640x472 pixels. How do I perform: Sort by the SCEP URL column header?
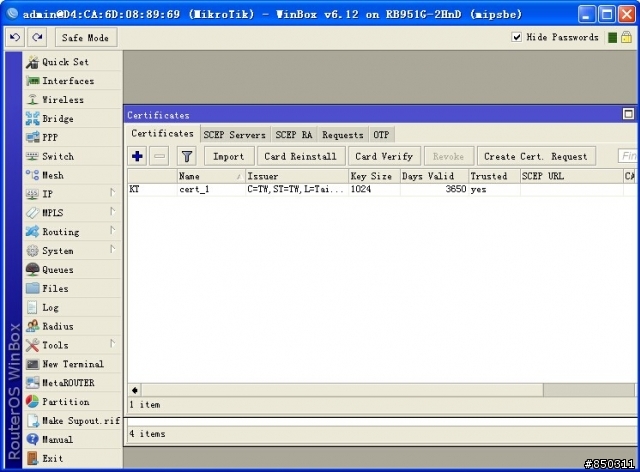(571, 176)
